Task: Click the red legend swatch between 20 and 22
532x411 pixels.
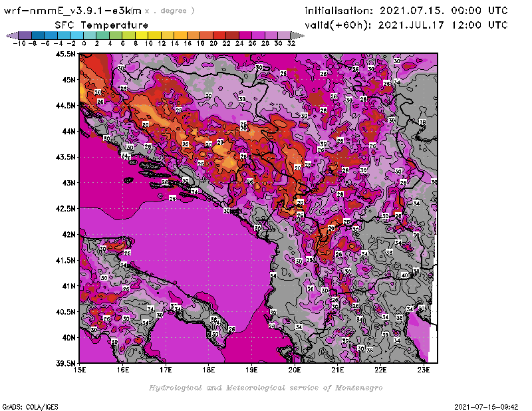Action: point(219,35)
